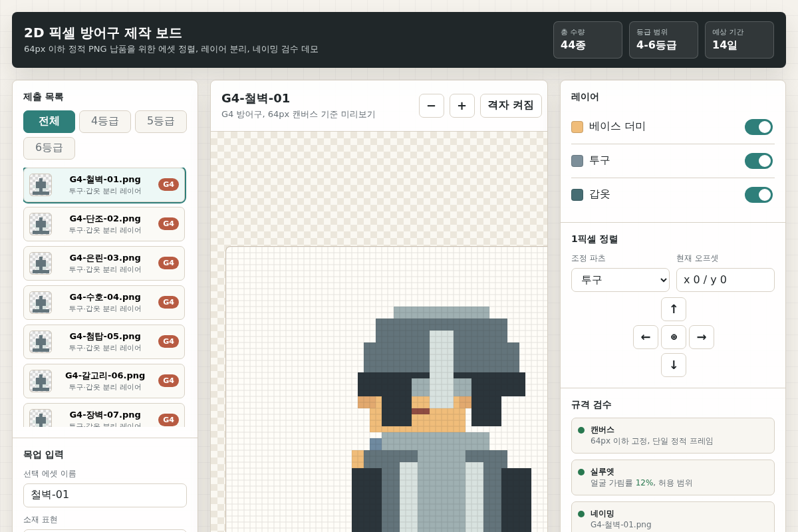Select the 전체 filter tab

[x=49, y=122]
